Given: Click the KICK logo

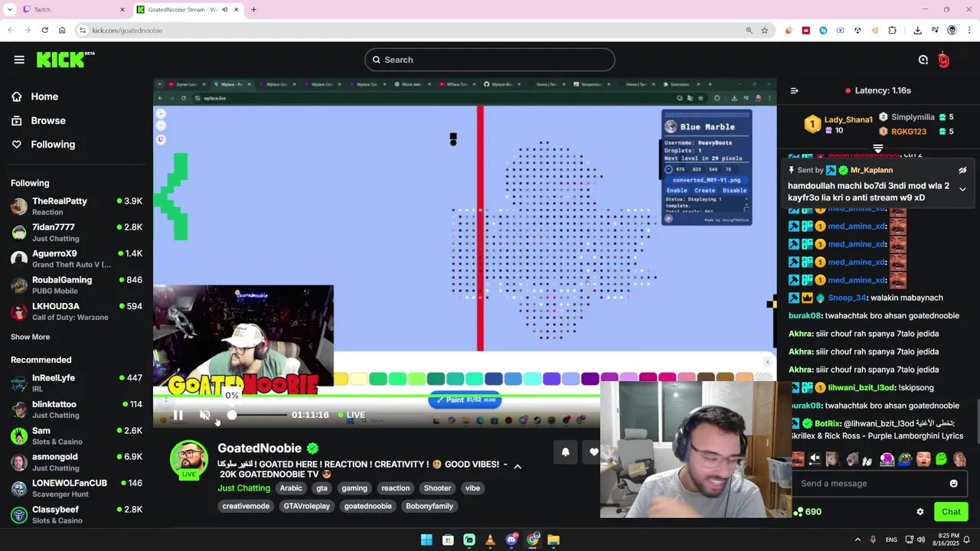Looking at the screenshot, I should pyautogui.click(x=65, y=60).
